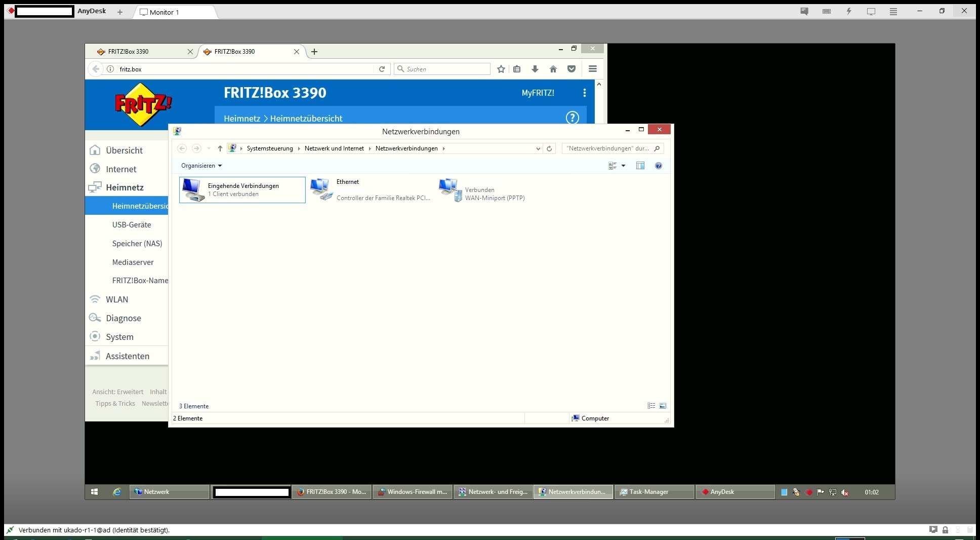
Task: Click the AnyDesk keyboard icon
Action: (827, 12)
